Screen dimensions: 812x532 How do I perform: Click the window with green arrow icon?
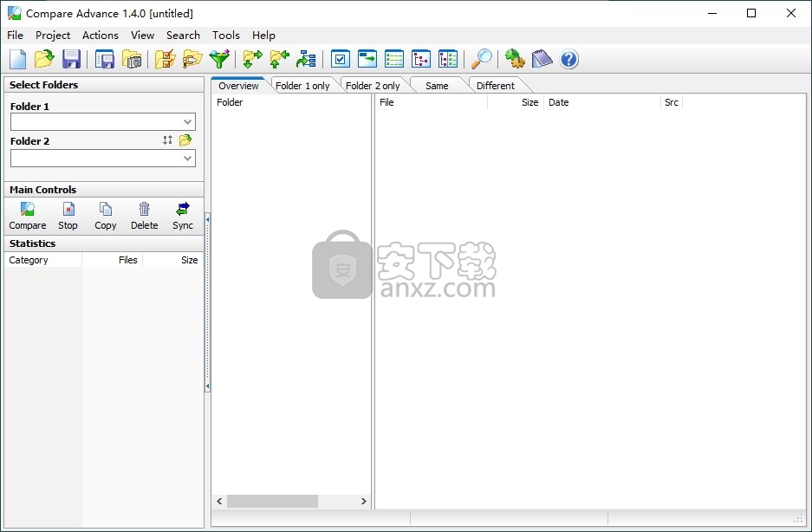point(367,59)
